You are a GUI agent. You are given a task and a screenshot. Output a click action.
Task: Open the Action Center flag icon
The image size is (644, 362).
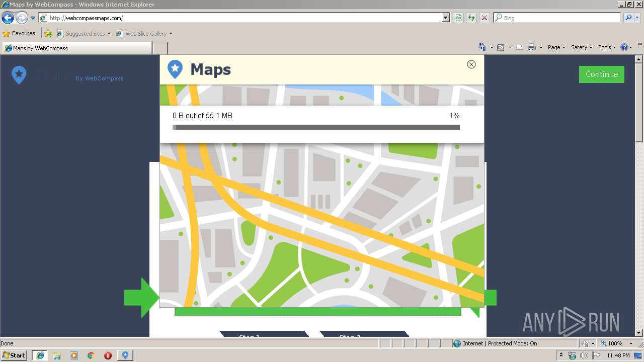596,355
